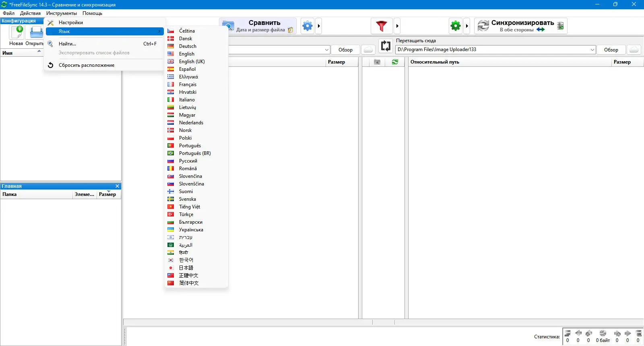Open the Настройки menu entry
The image size is (644, 346).
click(105, 23)
